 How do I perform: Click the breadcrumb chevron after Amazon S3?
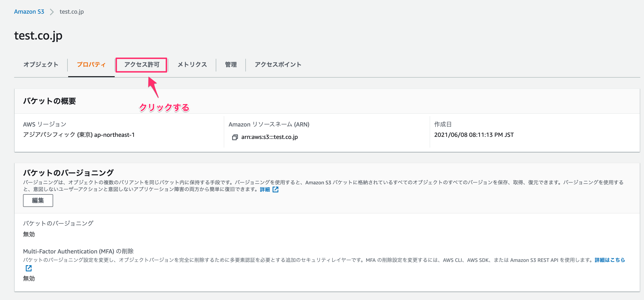coord(52,11)
